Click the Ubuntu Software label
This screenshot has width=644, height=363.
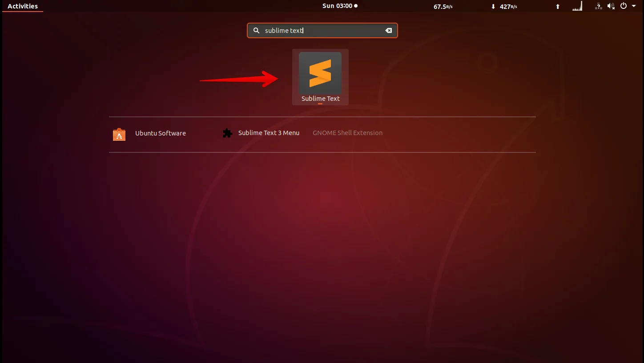pos(161,133)
